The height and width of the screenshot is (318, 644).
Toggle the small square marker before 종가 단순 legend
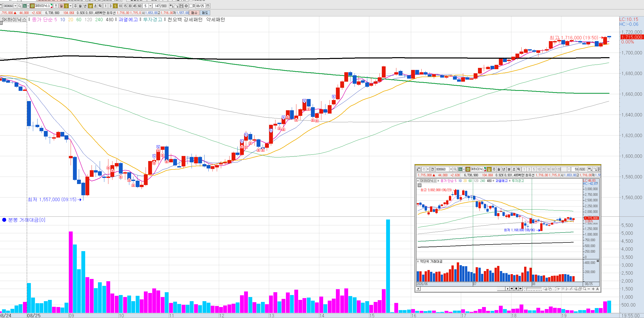pyautogui.click(x=29, y=19)
